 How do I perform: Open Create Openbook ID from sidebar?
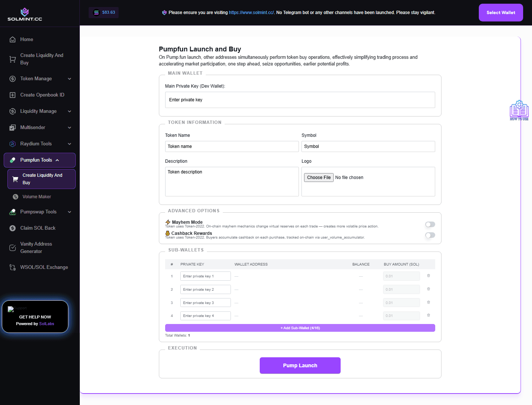click(42, 95)
